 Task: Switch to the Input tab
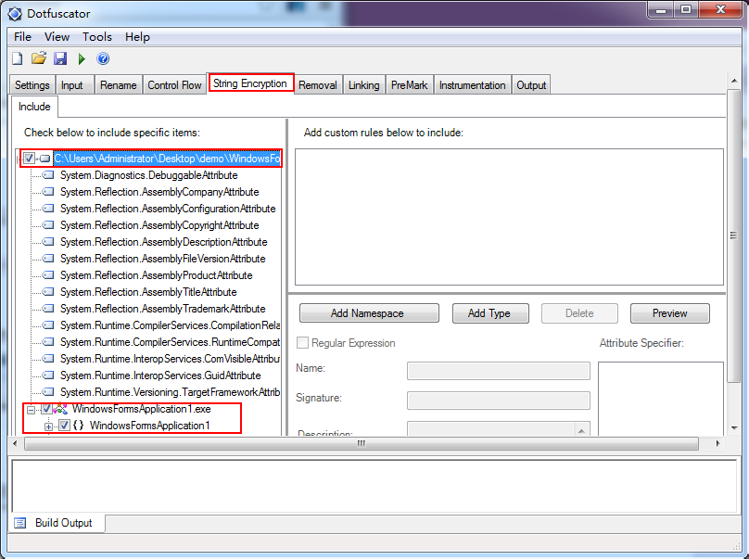pyautogui.click(x=72, y=85)
